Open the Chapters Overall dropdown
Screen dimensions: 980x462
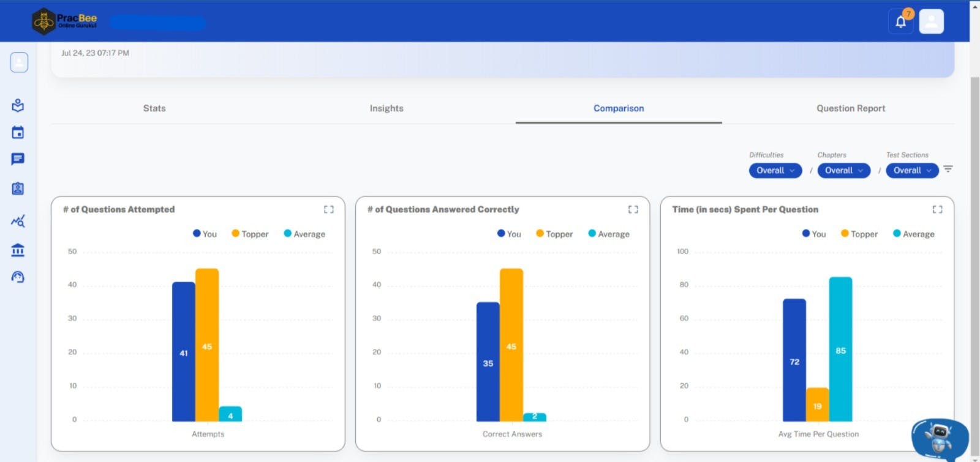click(x=844, y=171)
